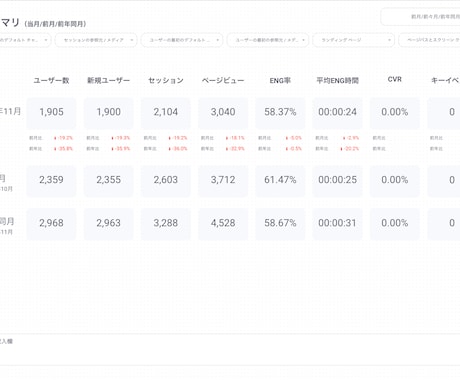Click the 58.67% ENG rate value
The image size is (460, 380).
click(280, 223)
